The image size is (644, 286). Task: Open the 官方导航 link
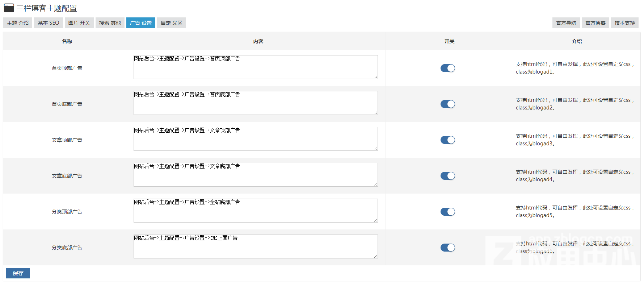(x=566, y=23)
